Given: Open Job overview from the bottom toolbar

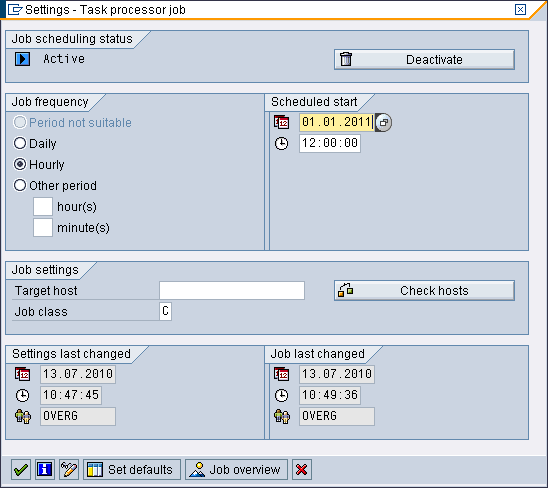Looking at the screenshot, I should pos(236,469).
